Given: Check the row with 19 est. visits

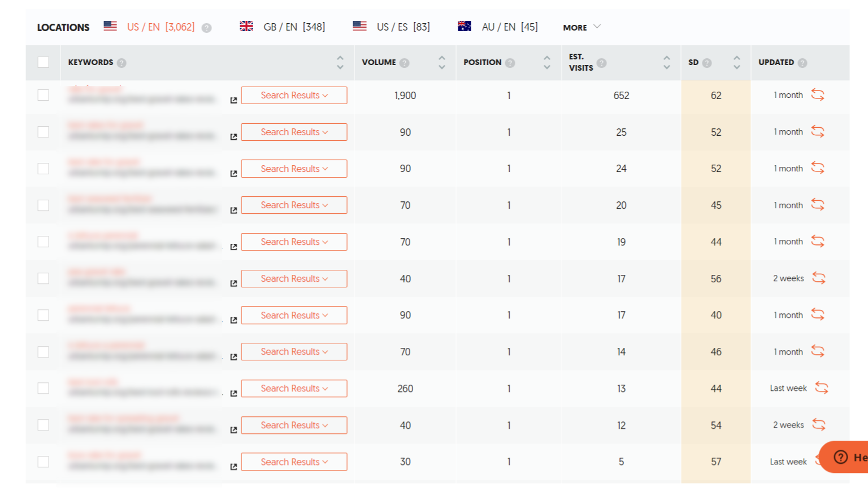Looking at the screenshot, I should pos(43,242).
